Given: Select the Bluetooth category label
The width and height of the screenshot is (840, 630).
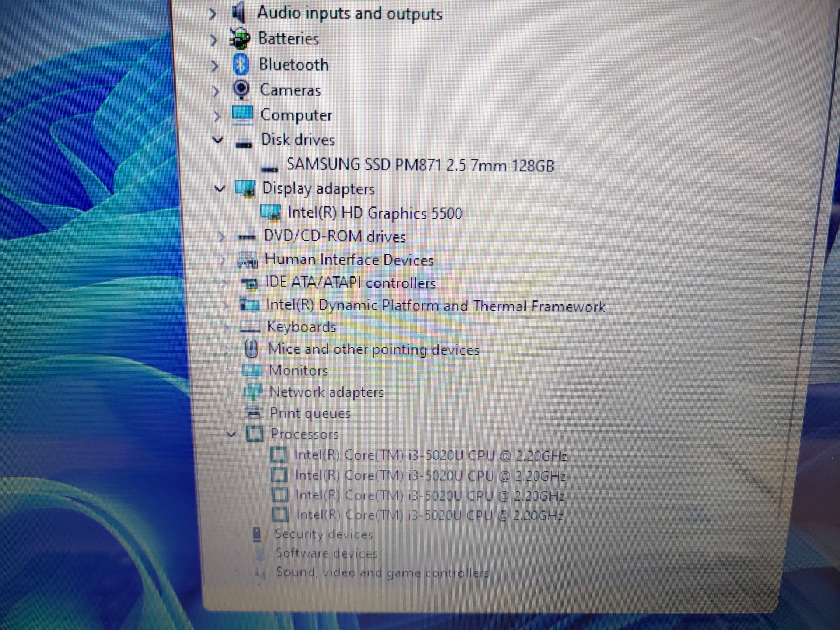Looking at the screenshot, I should (x=293, y=64).
